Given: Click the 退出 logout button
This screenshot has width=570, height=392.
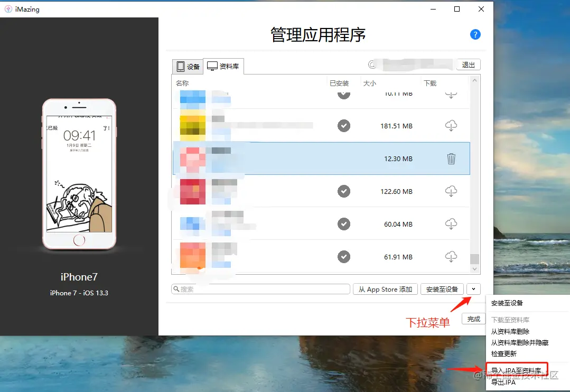Looking at the screenshot, I should pyautogui.click(x=469, y=64).
